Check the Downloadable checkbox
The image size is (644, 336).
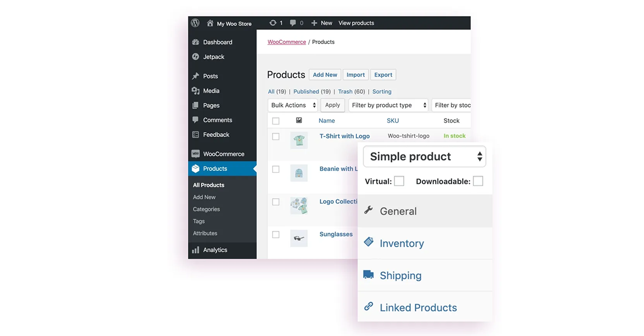(478, 181)
